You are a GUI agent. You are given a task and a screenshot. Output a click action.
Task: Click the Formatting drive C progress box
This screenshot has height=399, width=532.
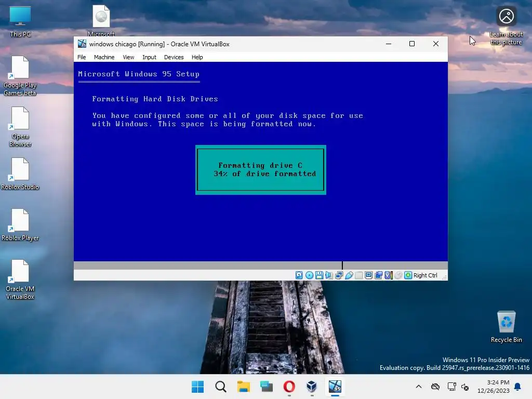pyautogui.click(x=261, y=170)
